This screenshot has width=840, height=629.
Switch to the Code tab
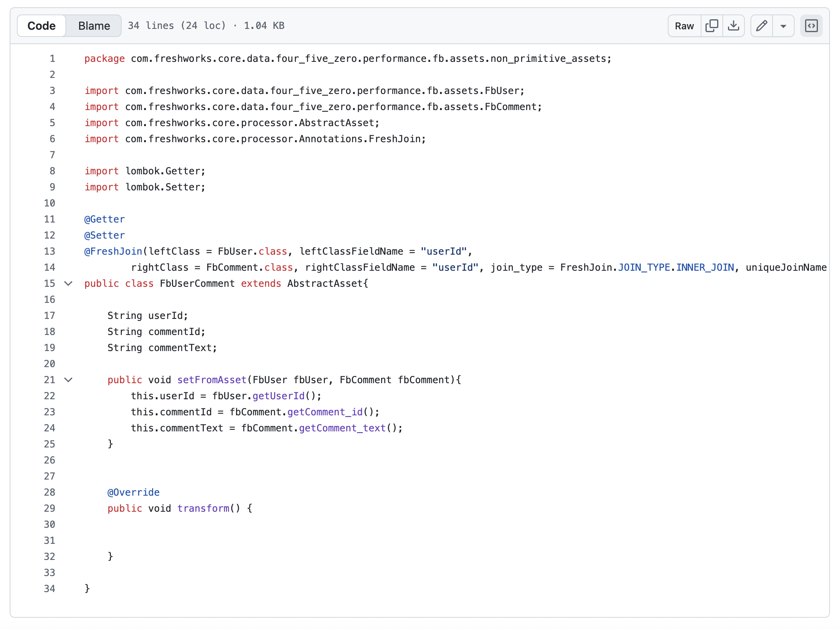pyautogui.click(x=42, y=26)
